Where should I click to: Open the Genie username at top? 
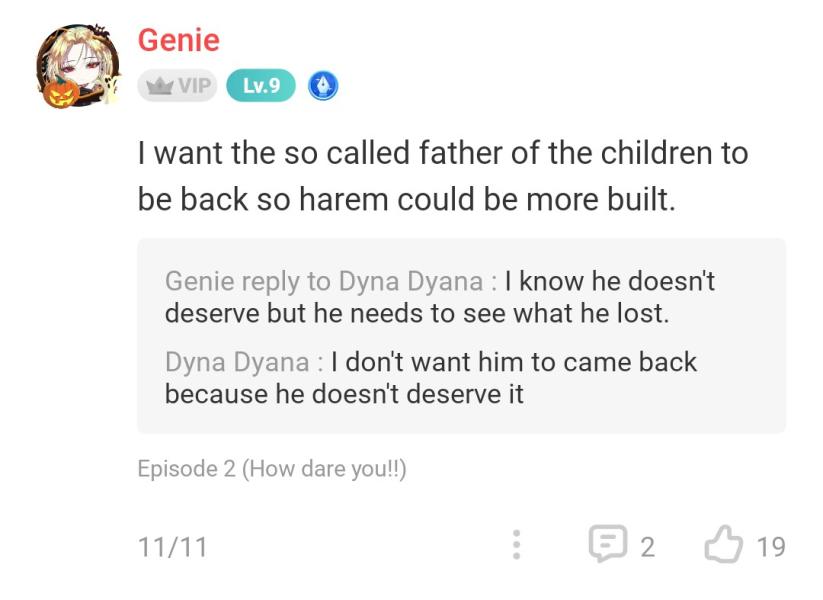coord(178,40)
